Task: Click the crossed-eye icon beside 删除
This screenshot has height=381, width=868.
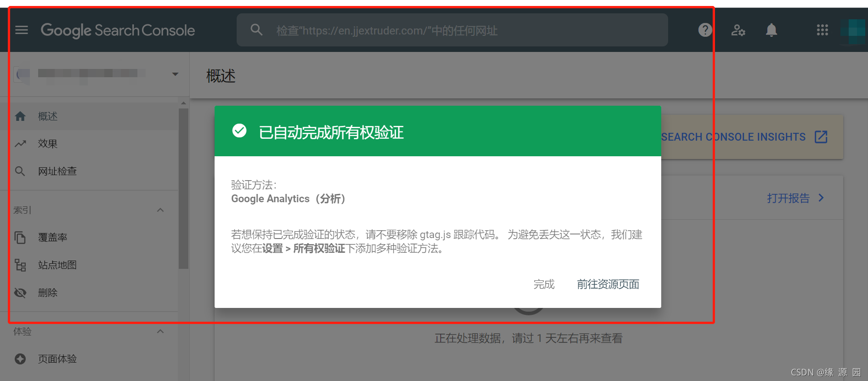Action: pos(20,293)
